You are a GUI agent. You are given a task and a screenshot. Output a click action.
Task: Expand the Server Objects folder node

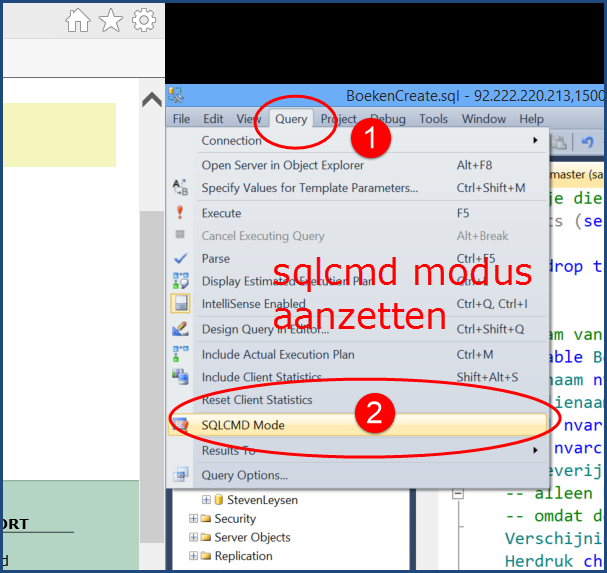(193, 538)
